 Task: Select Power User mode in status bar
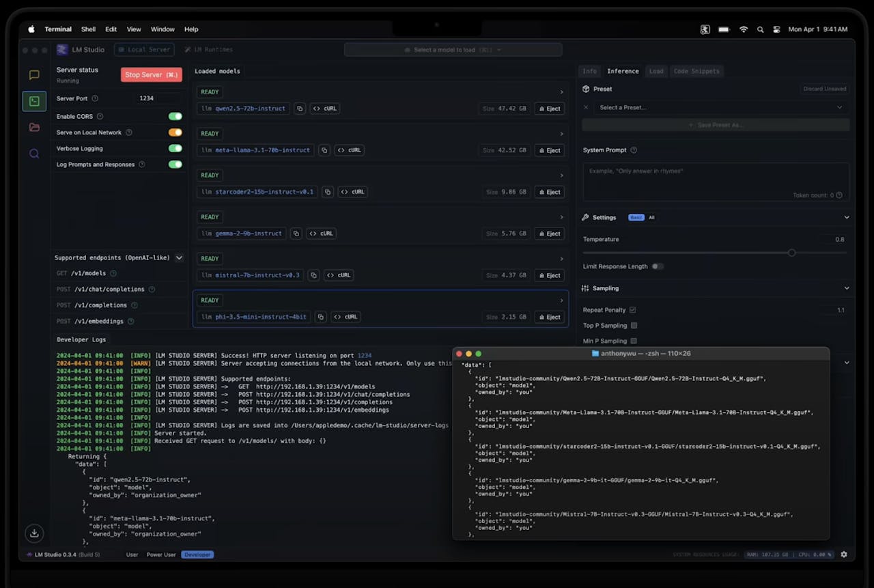tap(161, 555)
